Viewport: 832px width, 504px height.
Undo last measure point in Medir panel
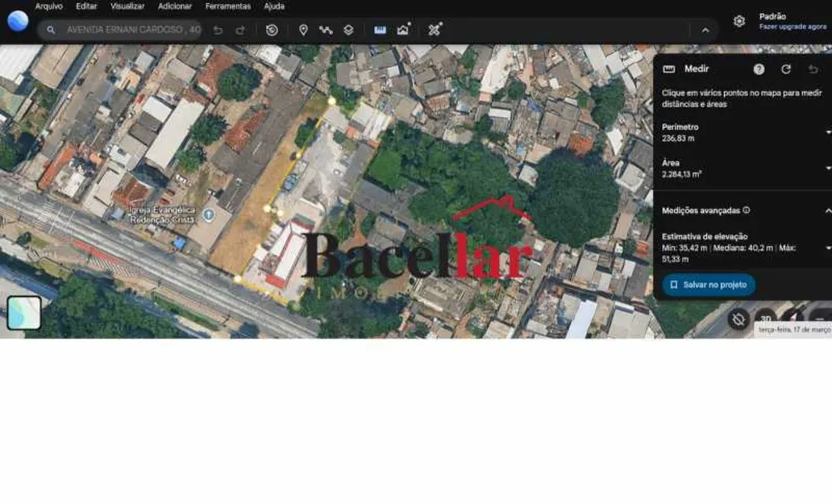[813, 69]
